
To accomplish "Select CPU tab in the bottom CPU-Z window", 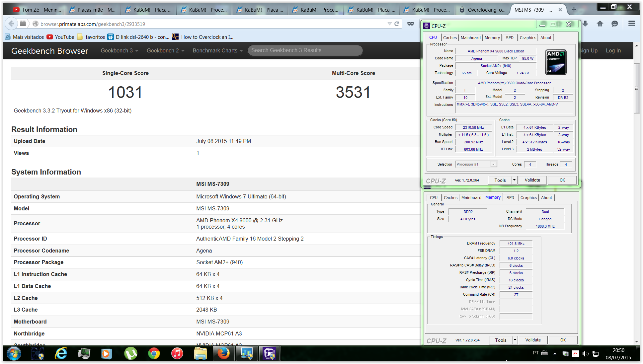I will click(x=434, y=197).
